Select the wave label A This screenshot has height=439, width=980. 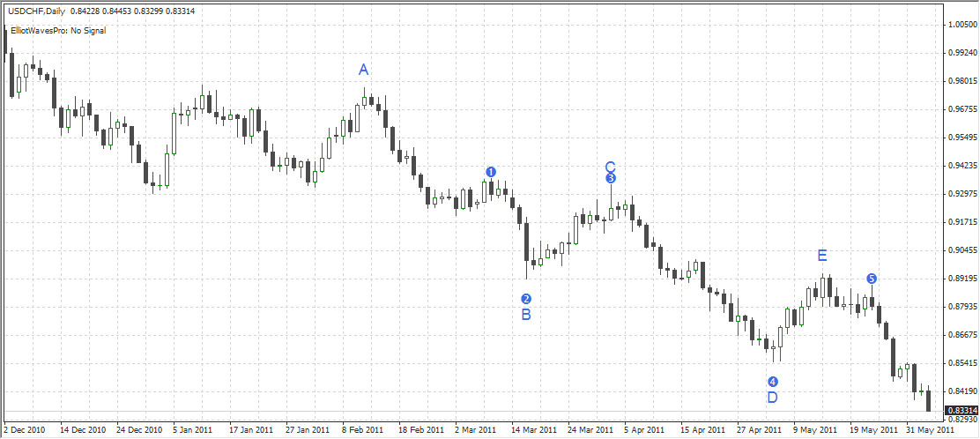364,70
